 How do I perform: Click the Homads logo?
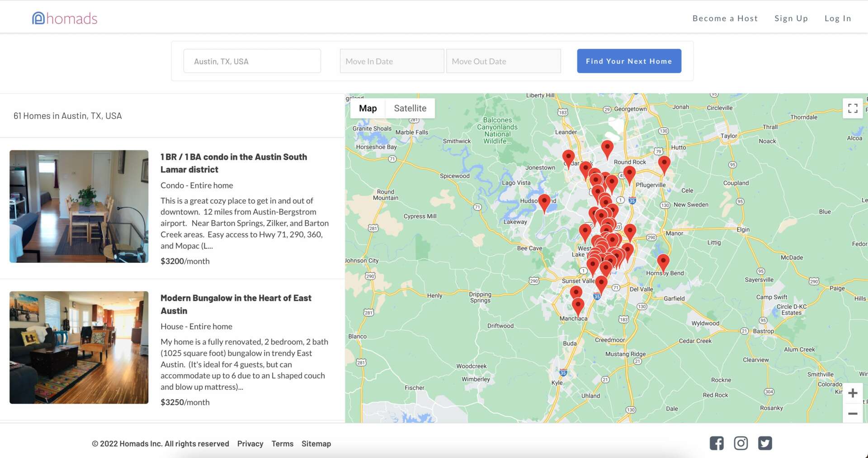coord(65,18)
